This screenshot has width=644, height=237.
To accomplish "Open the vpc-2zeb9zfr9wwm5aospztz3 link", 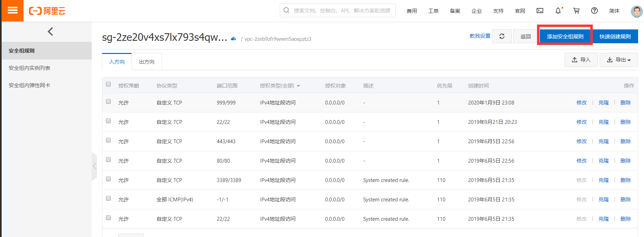I will pyautogui.click(x=278, y=39).
